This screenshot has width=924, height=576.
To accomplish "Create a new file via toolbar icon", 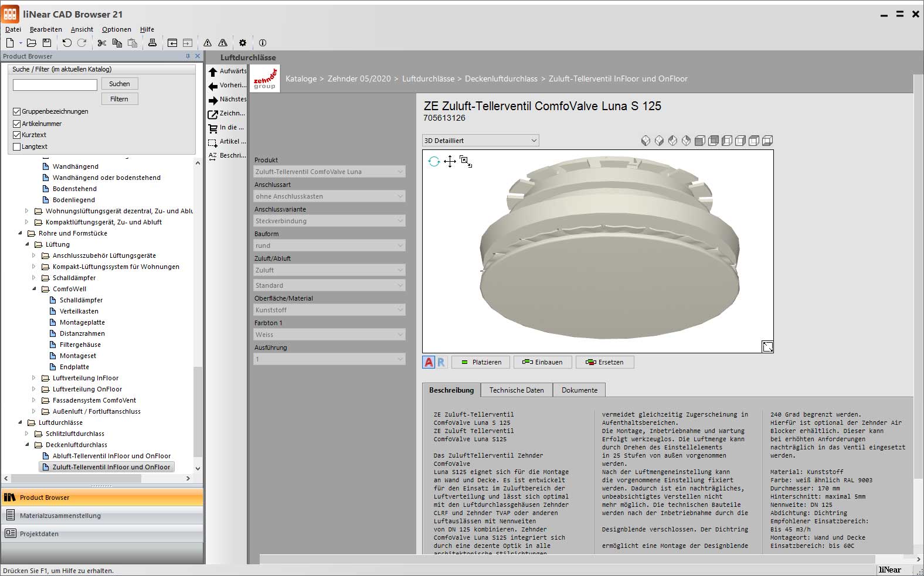I will pyautogui.click(x=10, y=43).
